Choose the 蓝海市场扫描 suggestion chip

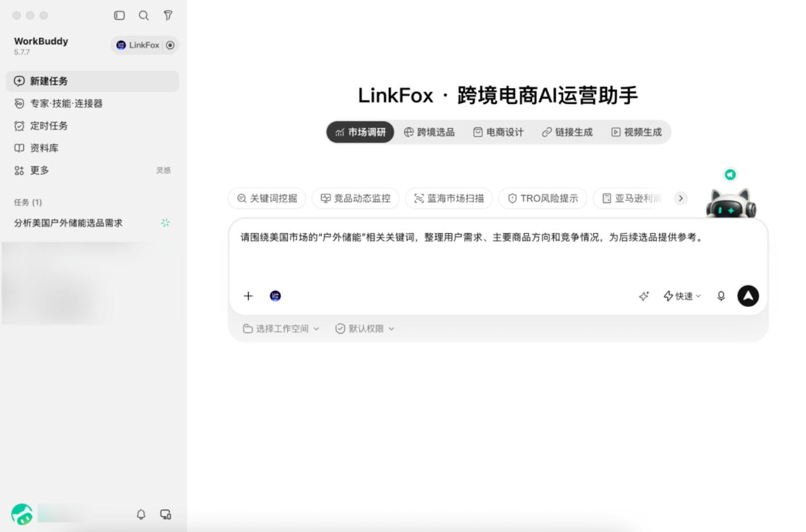click(x=449, y=198)
